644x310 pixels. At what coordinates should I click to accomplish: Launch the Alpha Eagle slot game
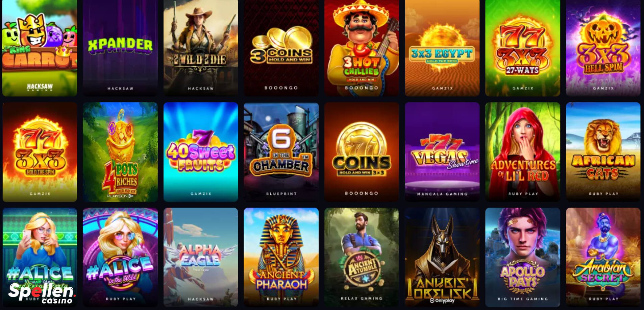(201, 257)
